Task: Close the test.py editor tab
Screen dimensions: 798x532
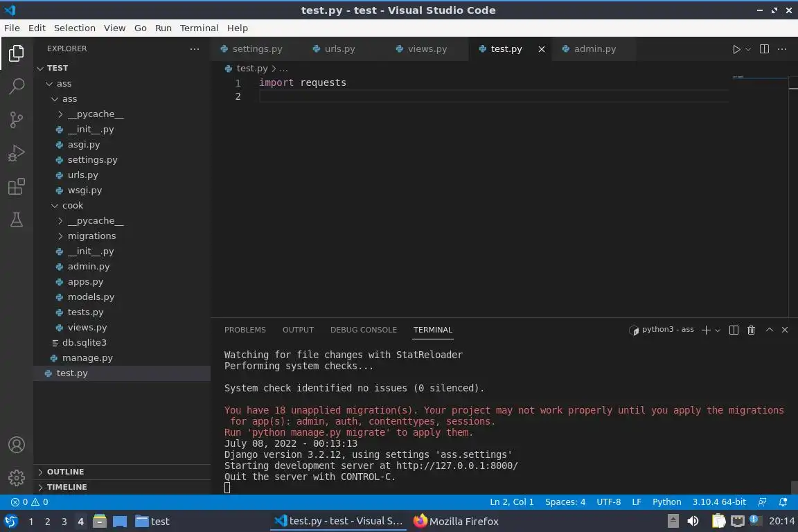Action: pyautogui.click(x=542, y=49)
